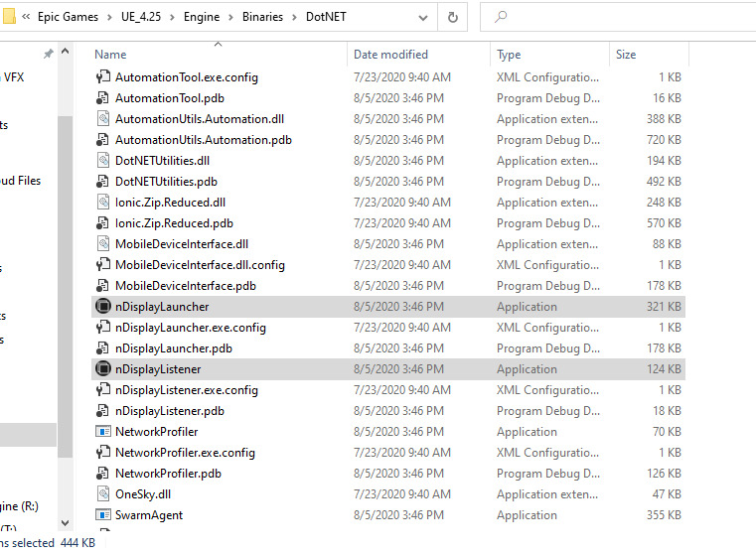Select the DotNETUtilities.dll file name
Viewport: 756px width, 554px height.
(x=163, y=161)
